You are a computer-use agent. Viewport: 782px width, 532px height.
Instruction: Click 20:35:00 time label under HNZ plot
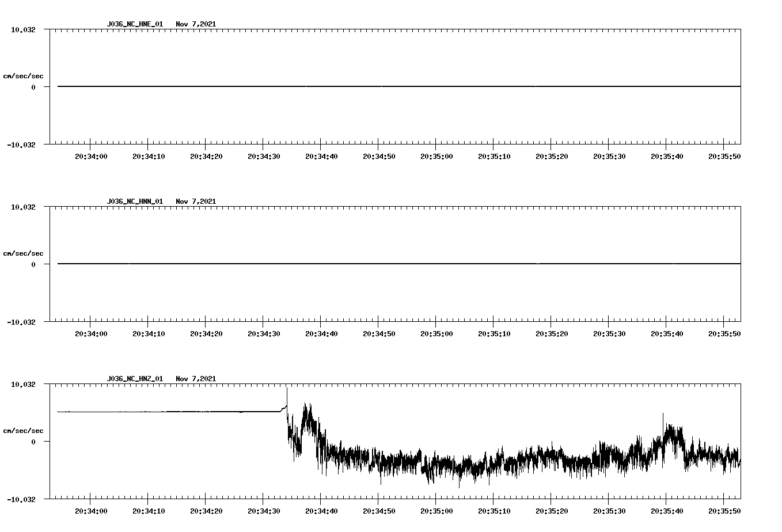click(x=436, y=511)
